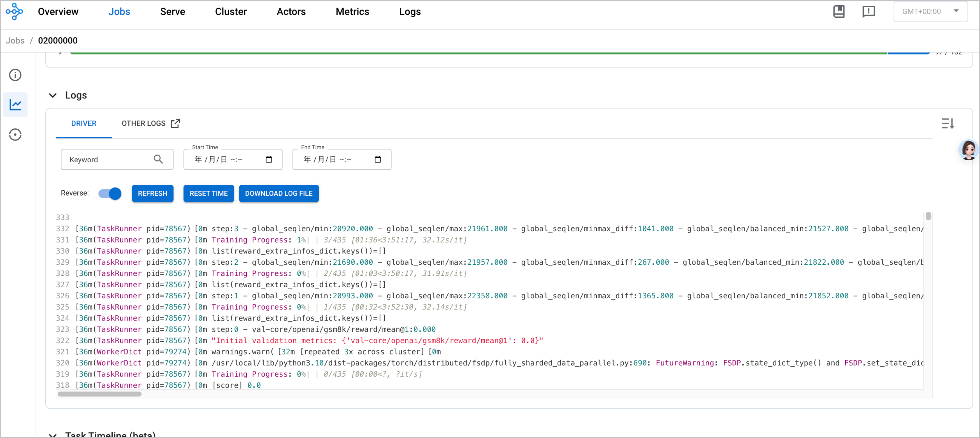Click the Ray logo icon
980x438 pixels.
click(14, 11)
